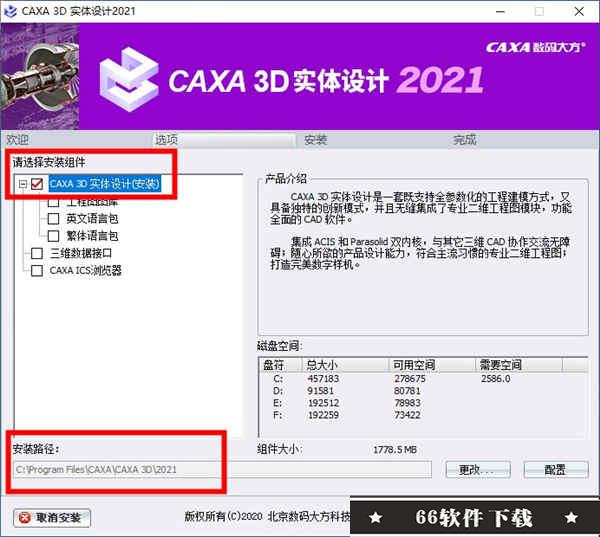The width and height of the screenshot is (600, 537).
Task: Click the red X icon on 取消安装
Action: pyautogui.click(x=24, y=518)
